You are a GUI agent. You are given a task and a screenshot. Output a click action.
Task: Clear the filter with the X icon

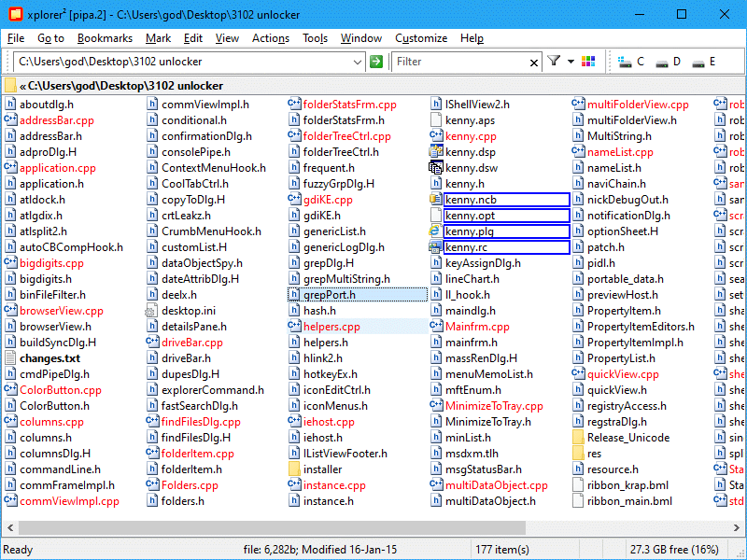(534, 63)
